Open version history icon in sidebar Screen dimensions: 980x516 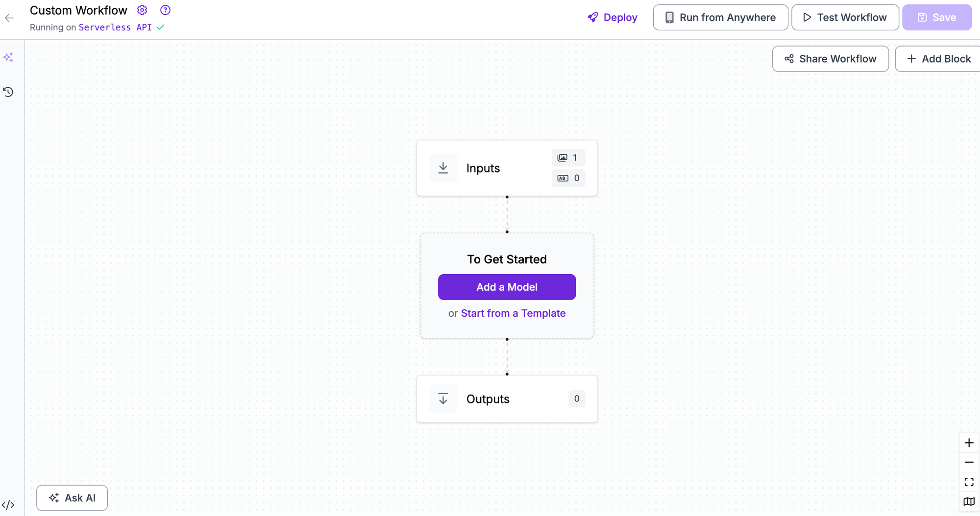(8, 92)
